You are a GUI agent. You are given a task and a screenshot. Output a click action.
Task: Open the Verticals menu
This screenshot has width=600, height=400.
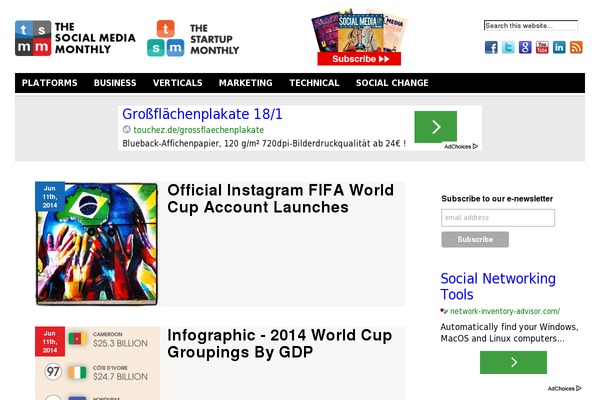pyautogui.click(x=178, y=83)
